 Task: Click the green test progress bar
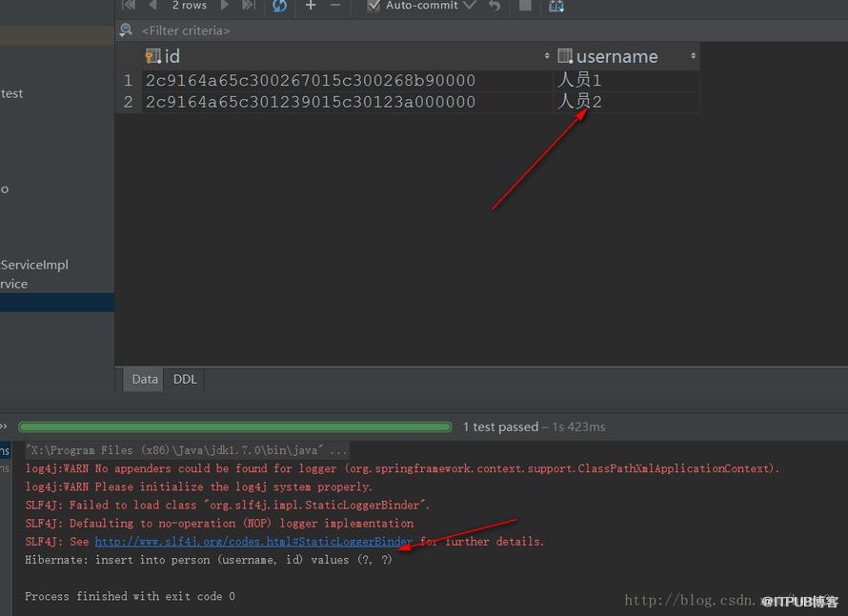pyautogui.click(x=234, y=427)
